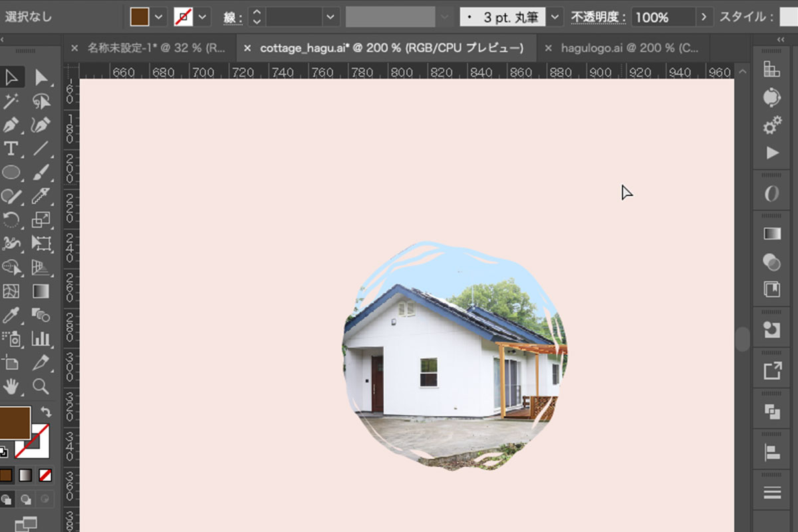Image resolution: width=798 pixels, height=532 pixels.
Task: Pick the Type tool
Action: point(11,148)
